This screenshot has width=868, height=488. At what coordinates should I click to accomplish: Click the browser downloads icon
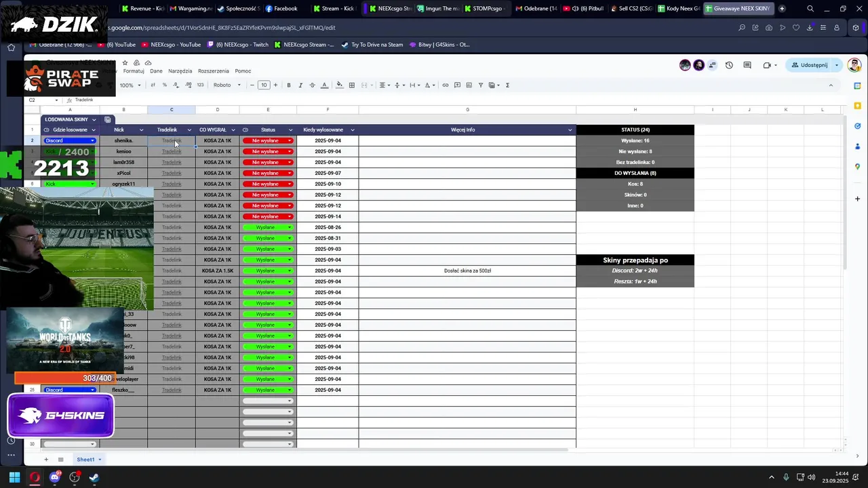click(810, 28)
